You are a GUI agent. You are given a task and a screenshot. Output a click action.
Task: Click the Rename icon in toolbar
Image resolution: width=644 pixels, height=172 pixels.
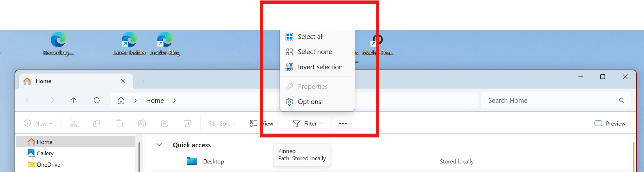(142, 123)
